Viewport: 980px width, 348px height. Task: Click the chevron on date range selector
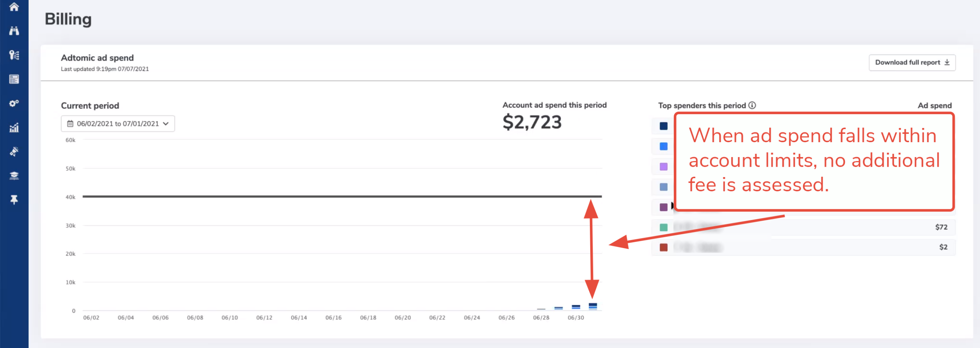coord(166,124)
